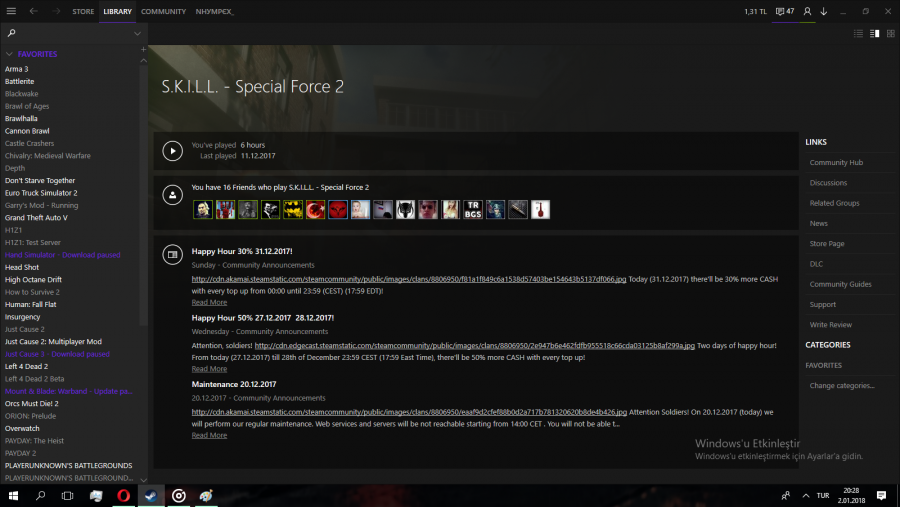Open the STORE tab
Image resolution: width=900 pixels, height=507 pixels.
point(83,11)
